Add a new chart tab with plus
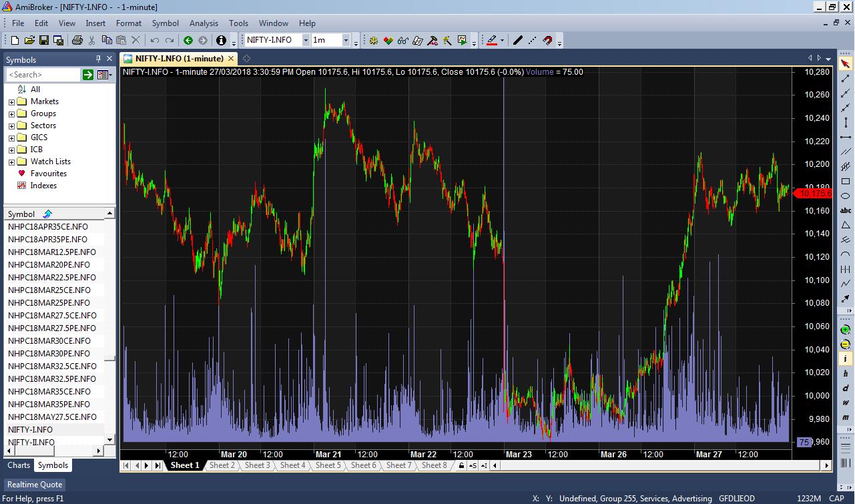855x504 pixels. (x=246, y=59)
